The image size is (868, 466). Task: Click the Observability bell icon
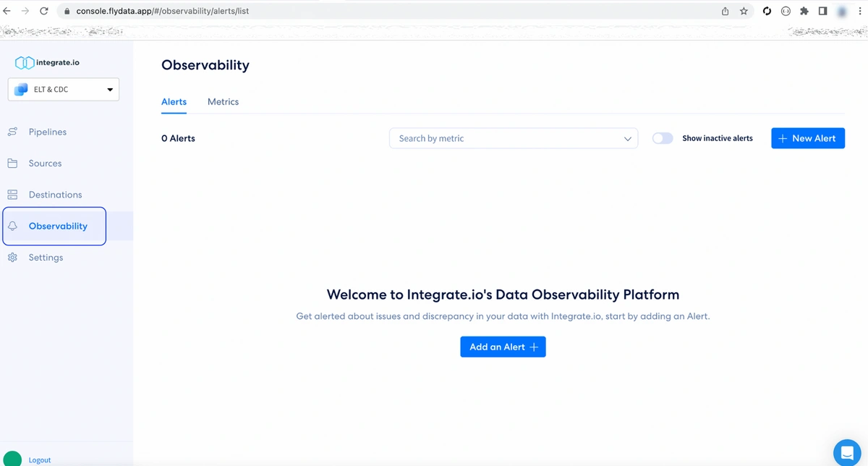(12, 226)
